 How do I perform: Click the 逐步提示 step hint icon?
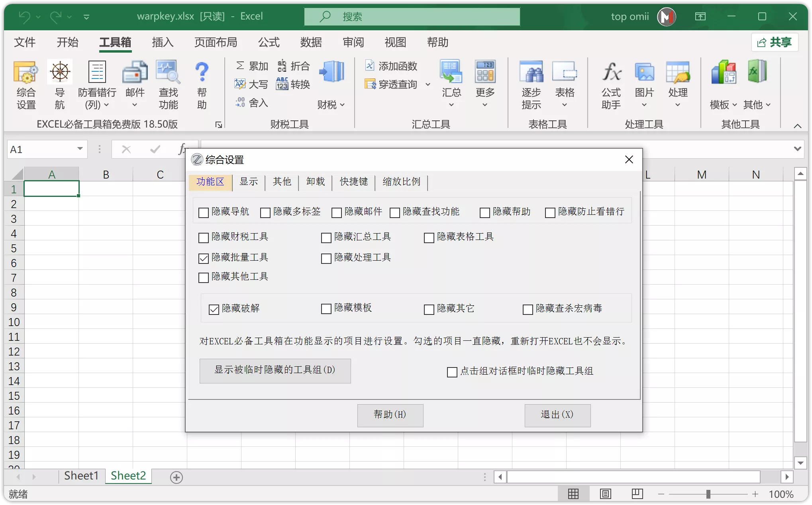coord(531,84)
